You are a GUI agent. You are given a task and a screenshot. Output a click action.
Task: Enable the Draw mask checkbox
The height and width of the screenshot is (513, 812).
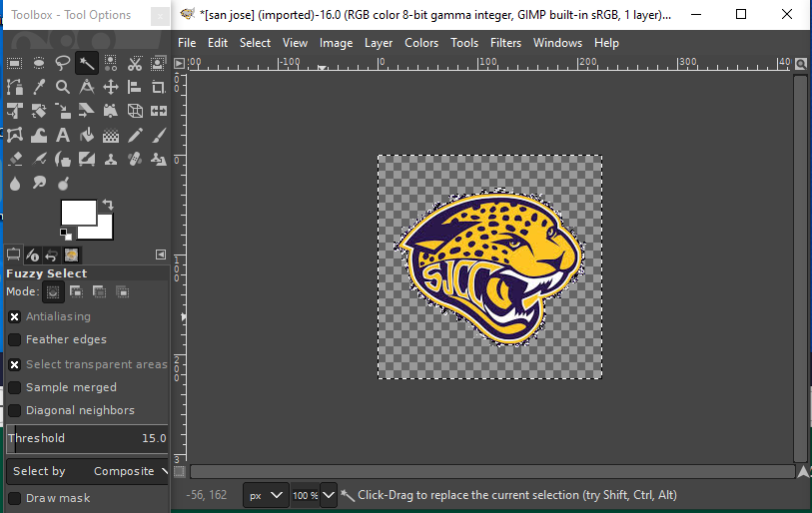click(15, 498)
